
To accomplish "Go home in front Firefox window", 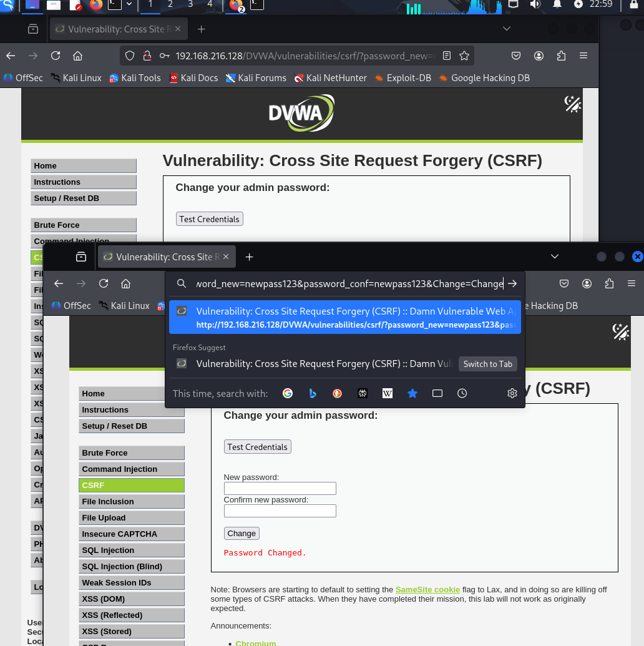I will (x=125, y=283).
